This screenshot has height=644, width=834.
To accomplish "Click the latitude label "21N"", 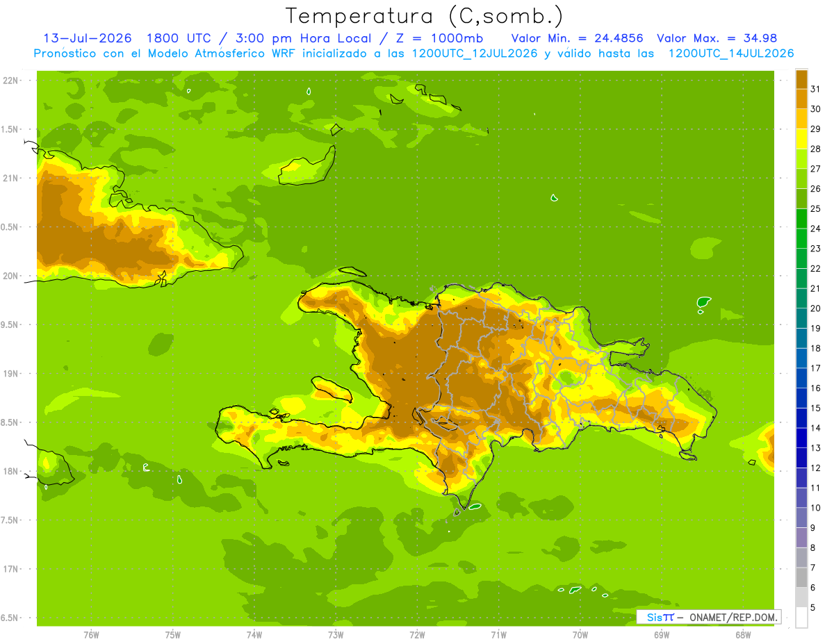I will [x=11, y=178].
